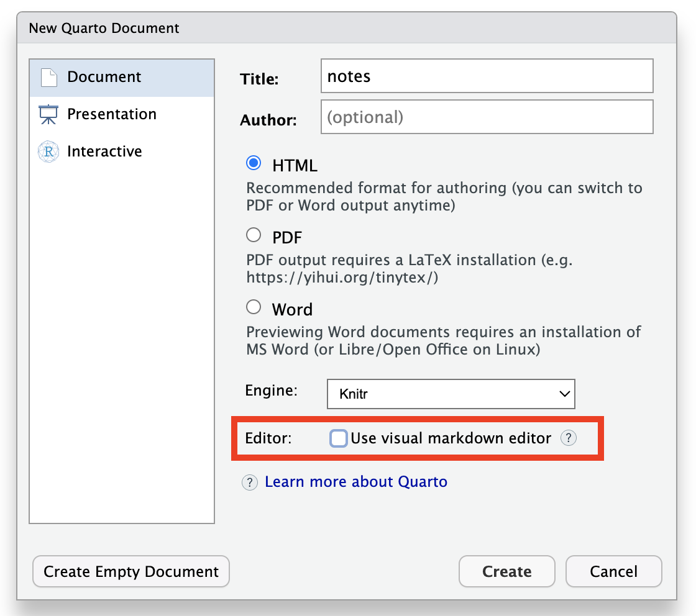This screenshot has height=616, width=696.
Task: Click the Interactive R globe icon
Action: [x=48, y=152]
